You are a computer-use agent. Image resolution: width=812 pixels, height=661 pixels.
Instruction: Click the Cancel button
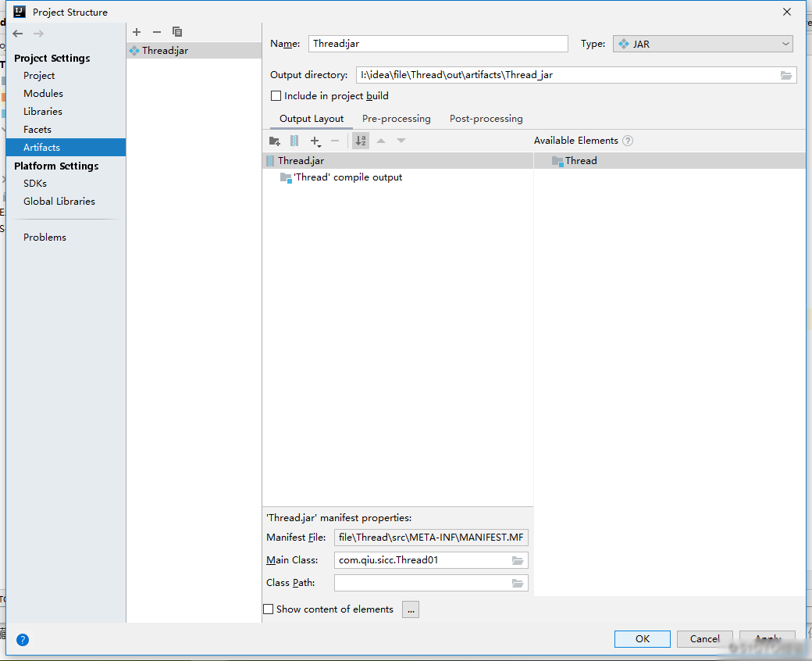(704, 638)
